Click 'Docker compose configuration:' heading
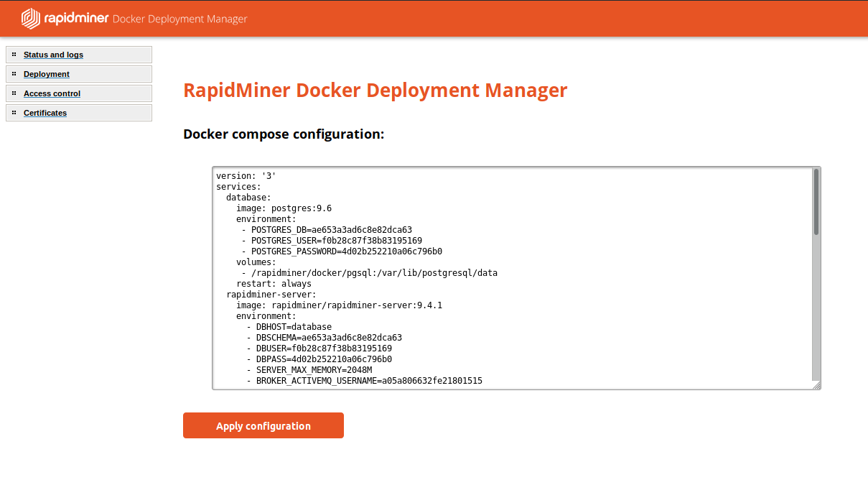Image resolution: width=868 pixels, height=480 pixels. pos(284,134)
